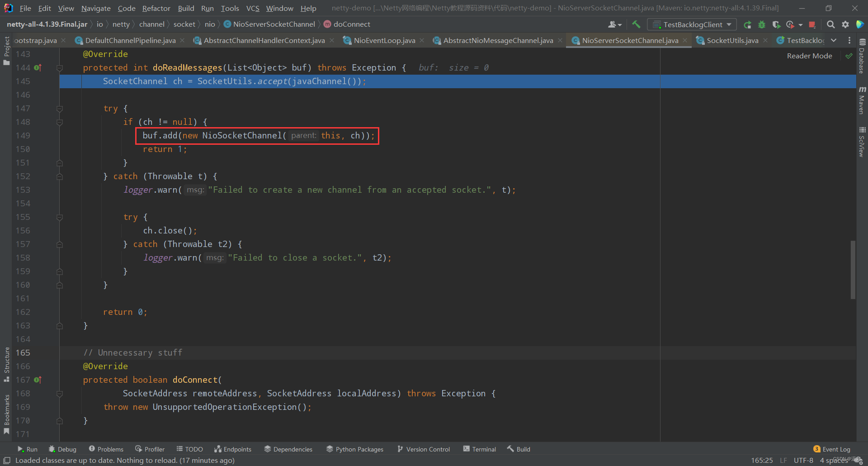Open the Endpoints tool window
This screenshot has height=466, width=868.
pyautogui.click(x=232, y=449)
